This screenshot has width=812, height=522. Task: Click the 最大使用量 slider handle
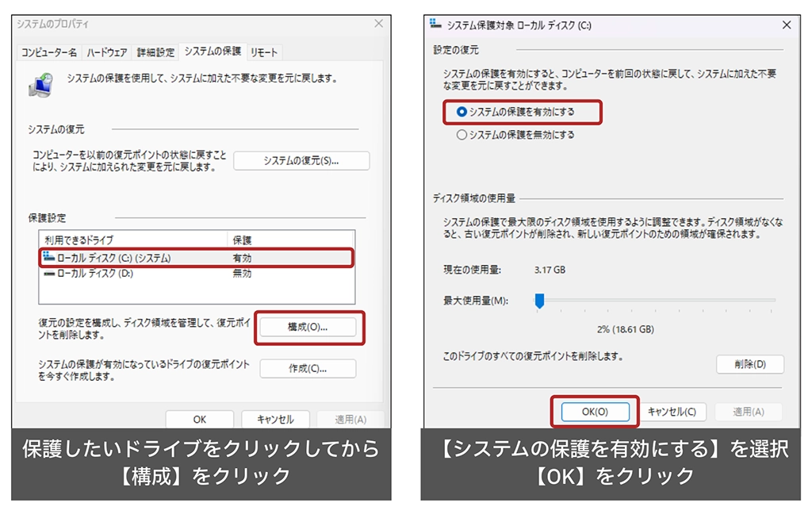(539, 300)
